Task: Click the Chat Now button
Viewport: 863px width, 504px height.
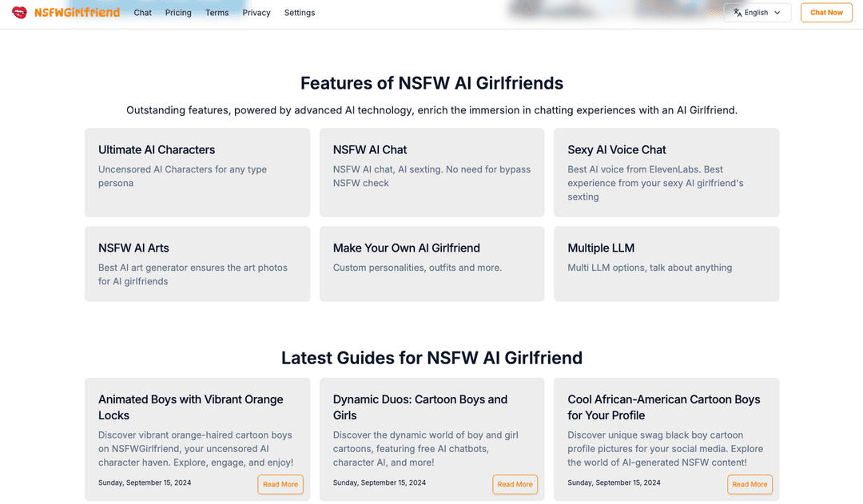Action: 826,13
